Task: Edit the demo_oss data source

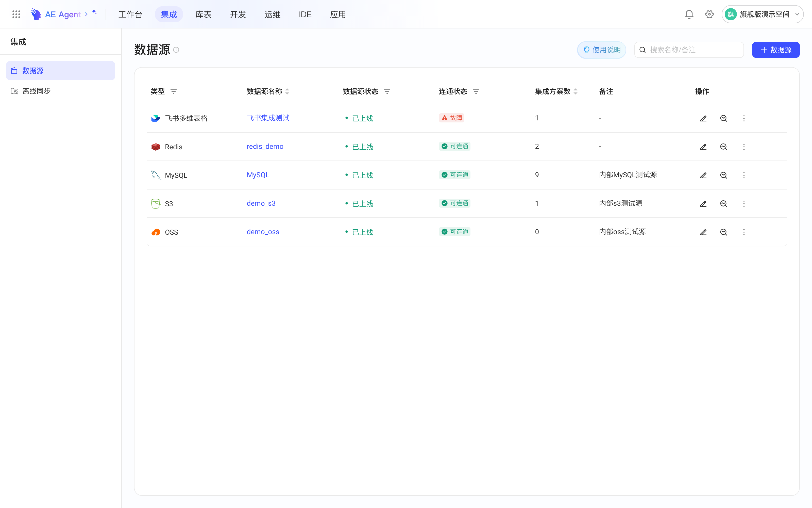Action: (x=703, y=232)
